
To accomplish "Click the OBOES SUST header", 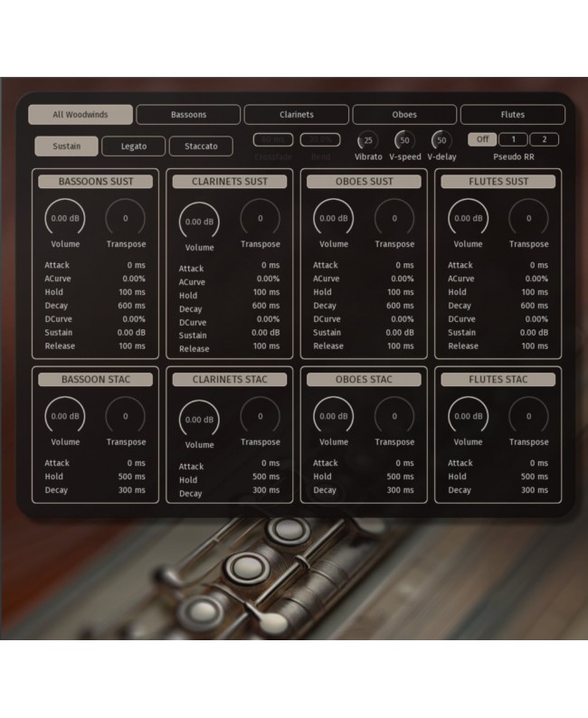I will coord(364,182).
